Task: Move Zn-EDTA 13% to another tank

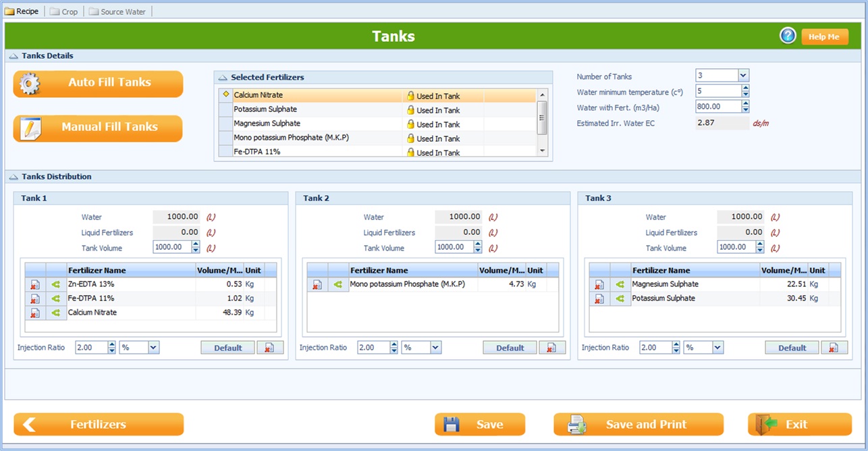Action: click(x=56, y=284)
